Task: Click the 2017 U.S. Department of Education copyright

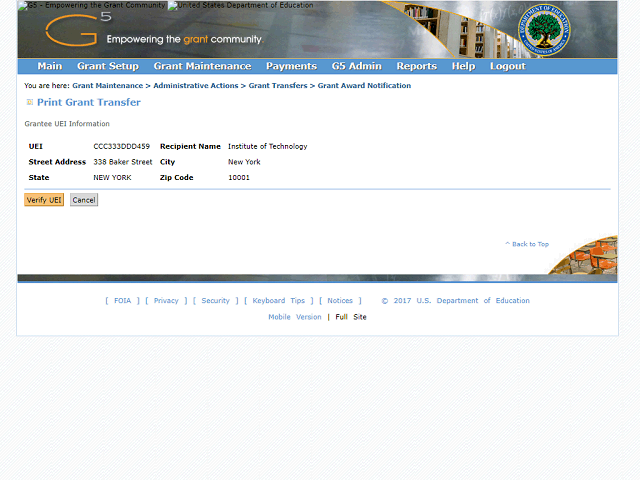Action: (456, 301)
